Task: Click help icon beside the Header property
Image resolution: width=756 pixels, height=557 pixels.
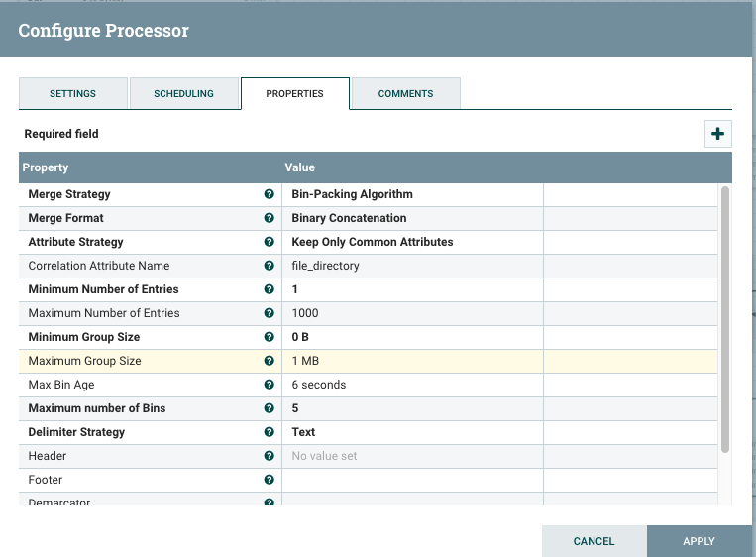Action: click(x=270, y=456)
